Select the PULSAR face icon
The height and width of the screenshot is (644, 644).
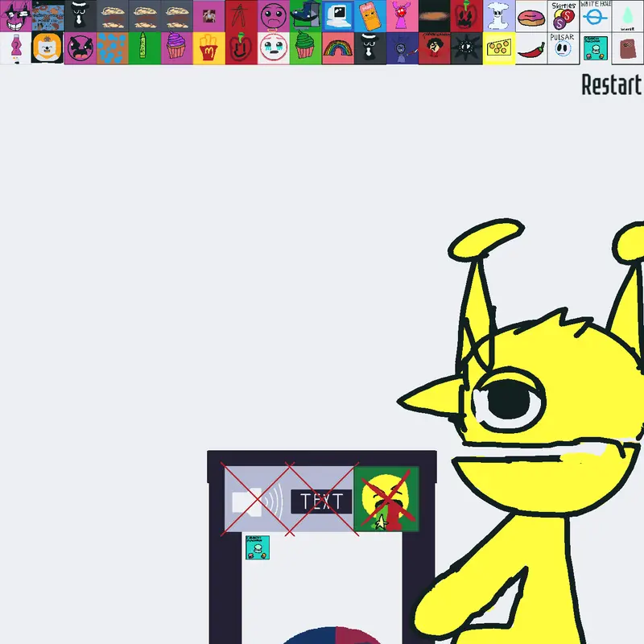563,48
